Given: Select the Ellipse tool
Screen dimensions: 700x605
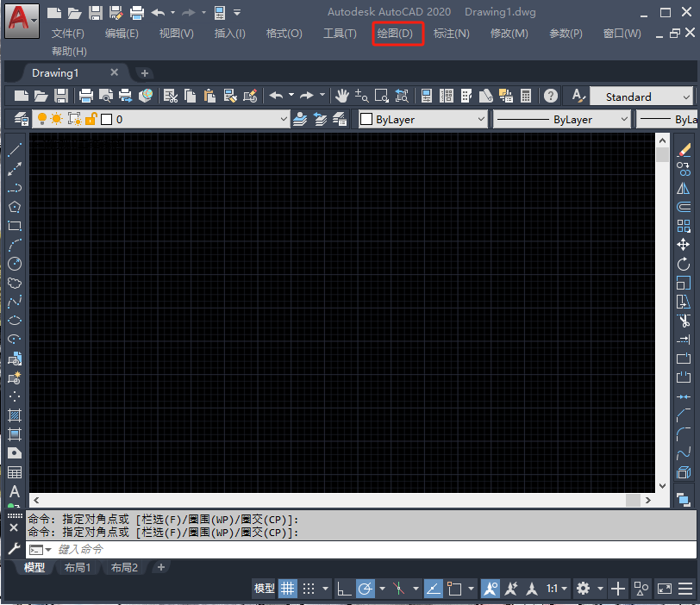Looking at the screenshot, I should click(15, 321).
